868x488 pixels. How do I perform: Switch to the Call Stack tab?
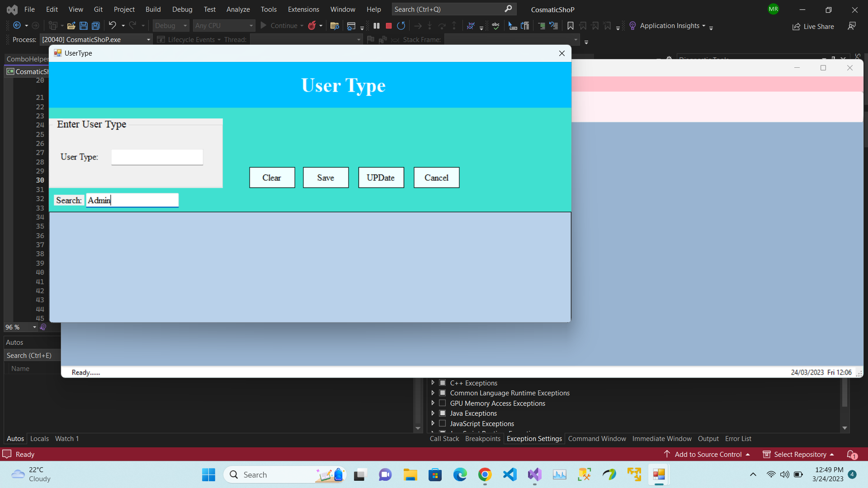444,438
